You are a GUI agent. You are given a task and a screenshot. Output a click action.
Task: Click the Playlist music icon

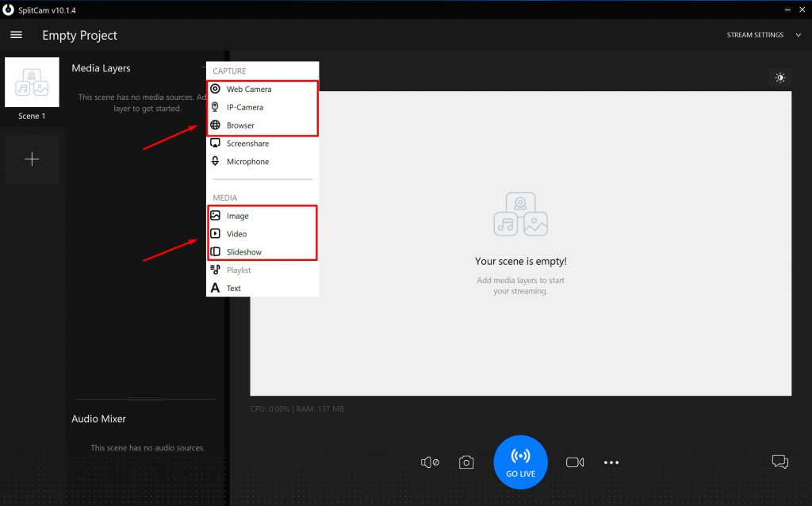click(216, 270)
